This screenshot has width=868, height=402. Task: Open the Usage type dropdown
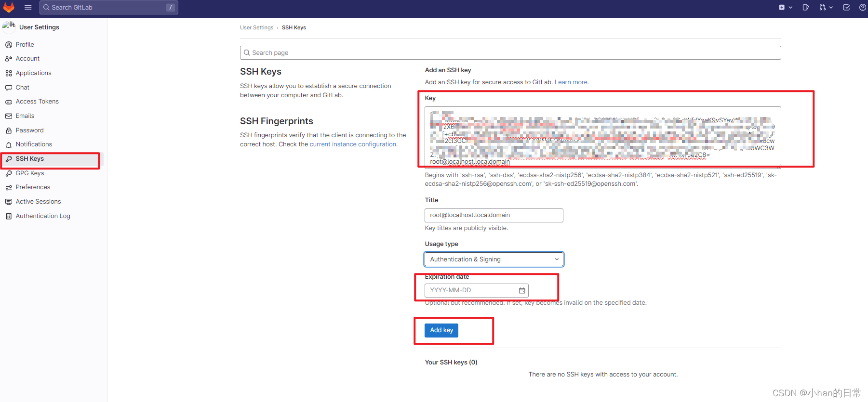pyautogui.click(x=494, y=259)
